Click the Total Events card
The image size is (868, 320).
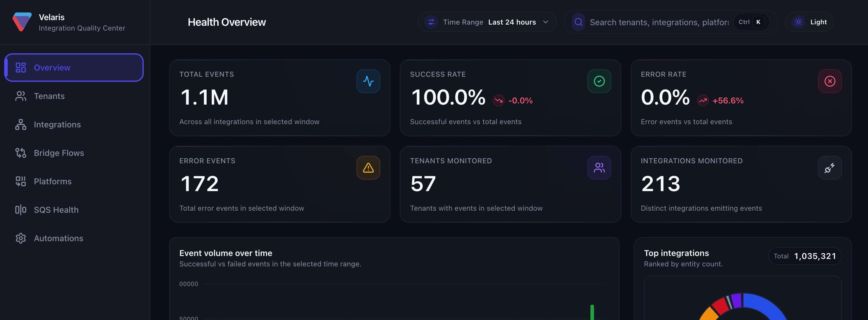tap(280, 98)
